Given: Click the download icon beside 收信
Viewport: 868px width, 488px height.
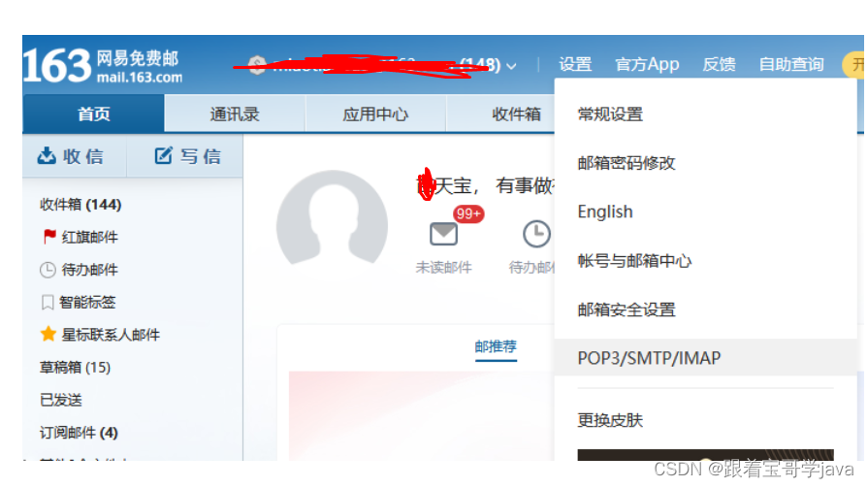Looking at the screenshot, I should click(47, 155).
